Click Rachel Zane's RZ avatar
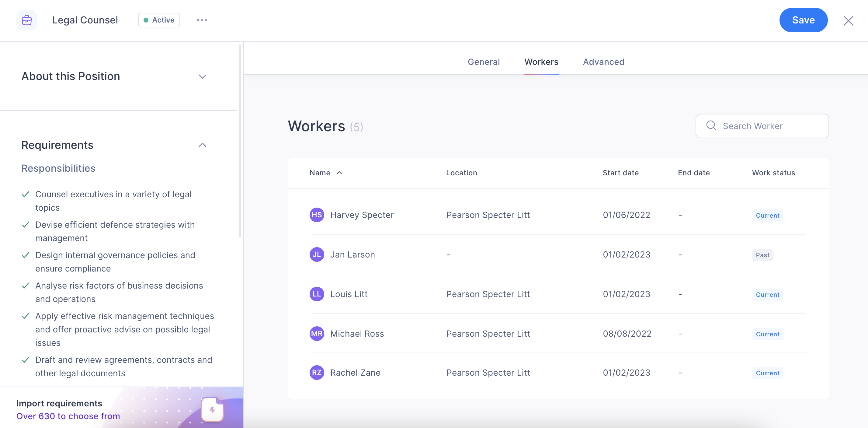 pos(317,373)
